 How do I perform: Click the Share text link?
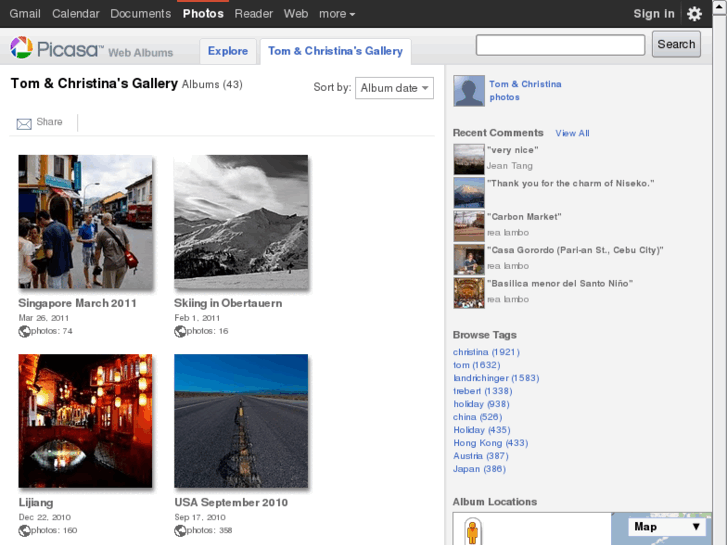[49, 122]
